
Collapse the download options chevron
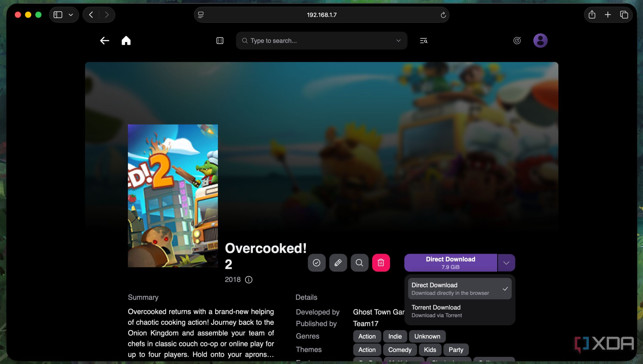click(x=506, y=263)
